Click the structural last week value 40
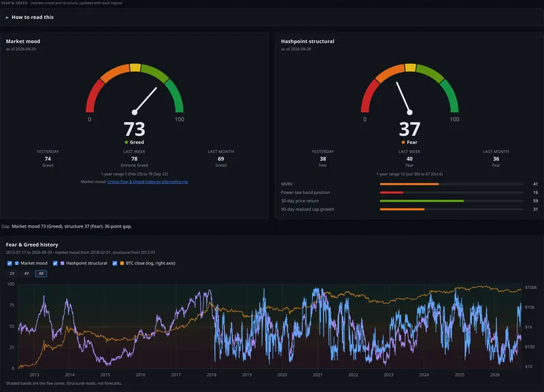 410,159
